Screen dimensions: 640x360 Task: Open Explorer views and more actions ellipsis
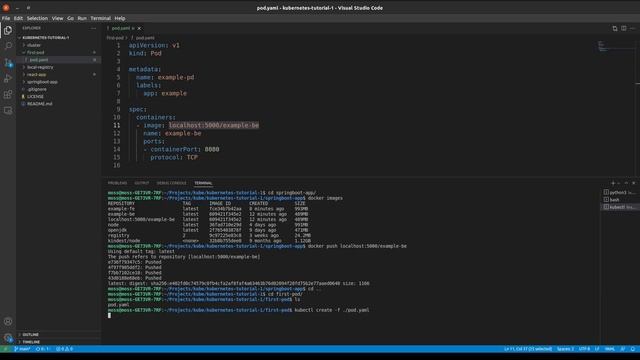point(93,28)
